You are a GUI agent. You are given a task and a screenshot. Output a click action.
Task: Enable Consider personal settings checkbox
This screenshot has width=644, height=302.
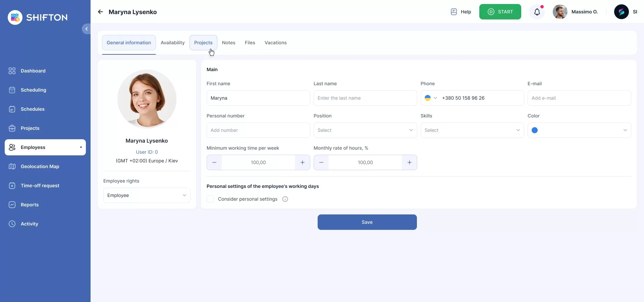(210, 199)
